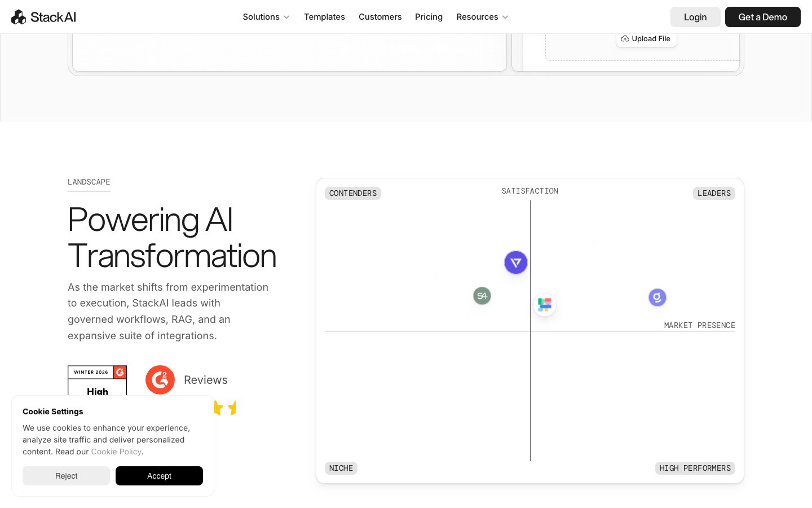Reject cookies in Cookie Settings
Screen dimensions: 812x508
point(66,476)
